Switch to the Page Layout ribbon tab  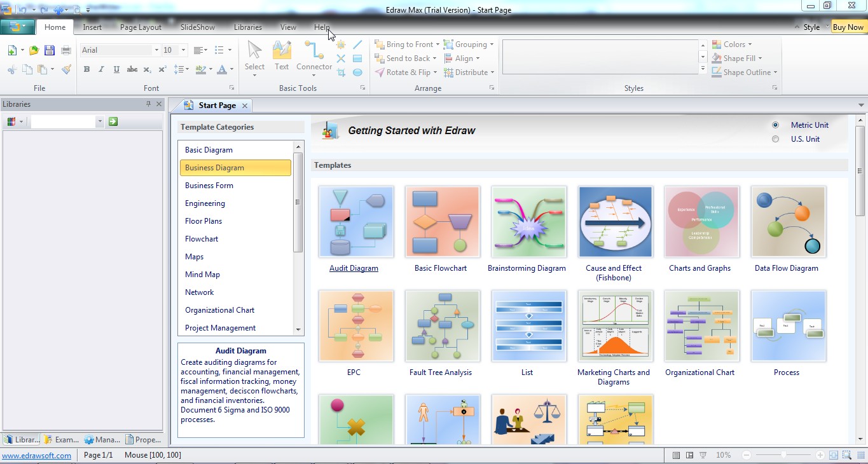coord(141,27)
